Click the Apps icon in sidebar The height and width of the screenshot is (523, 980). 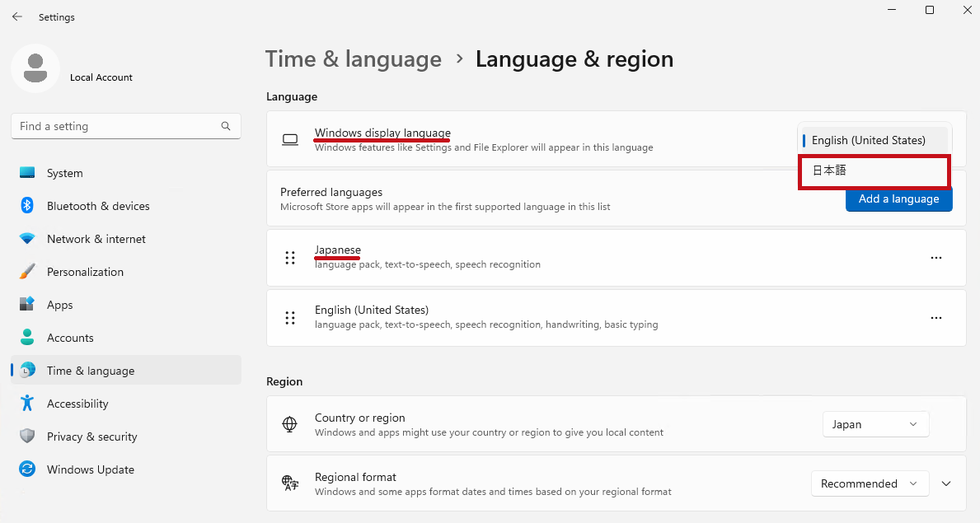27,304
